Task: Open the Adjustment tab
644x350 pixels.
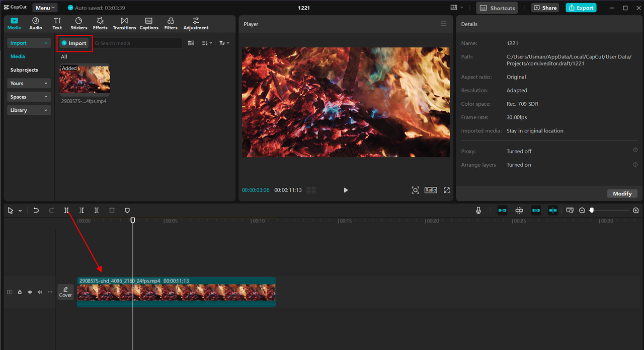Action: 196,24
